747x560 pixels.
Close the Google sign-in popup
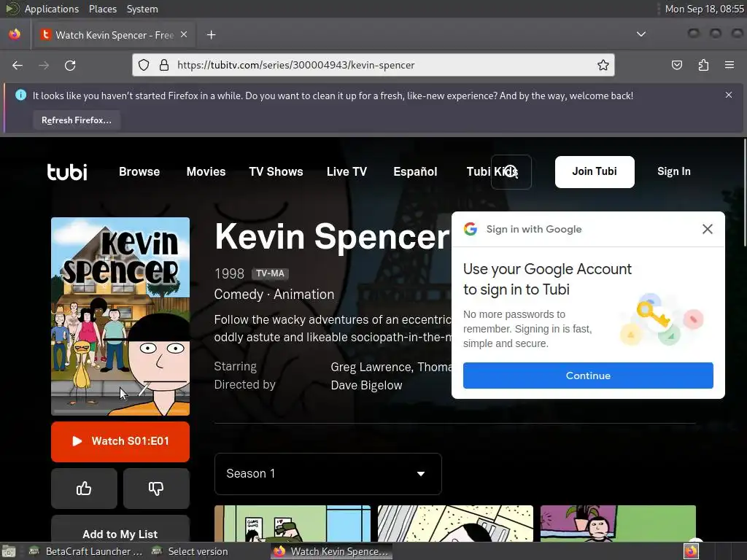708,229
